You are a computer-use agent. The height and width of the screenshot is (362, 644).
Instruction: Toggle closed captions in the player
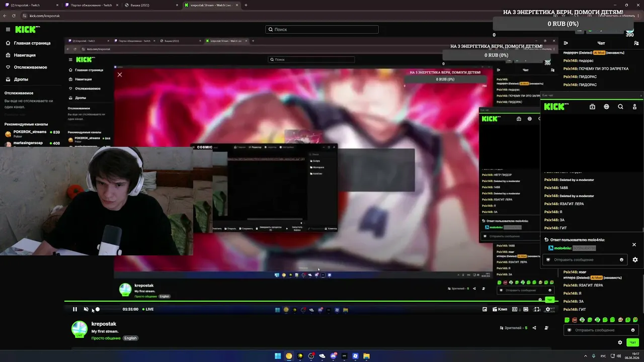(515, 309)
